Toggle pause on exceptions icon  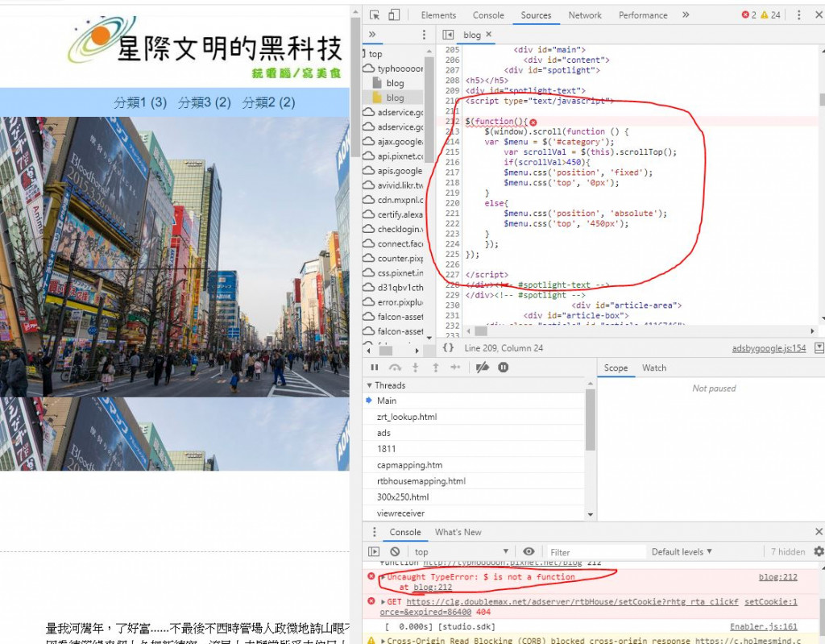tap(503, 367)
